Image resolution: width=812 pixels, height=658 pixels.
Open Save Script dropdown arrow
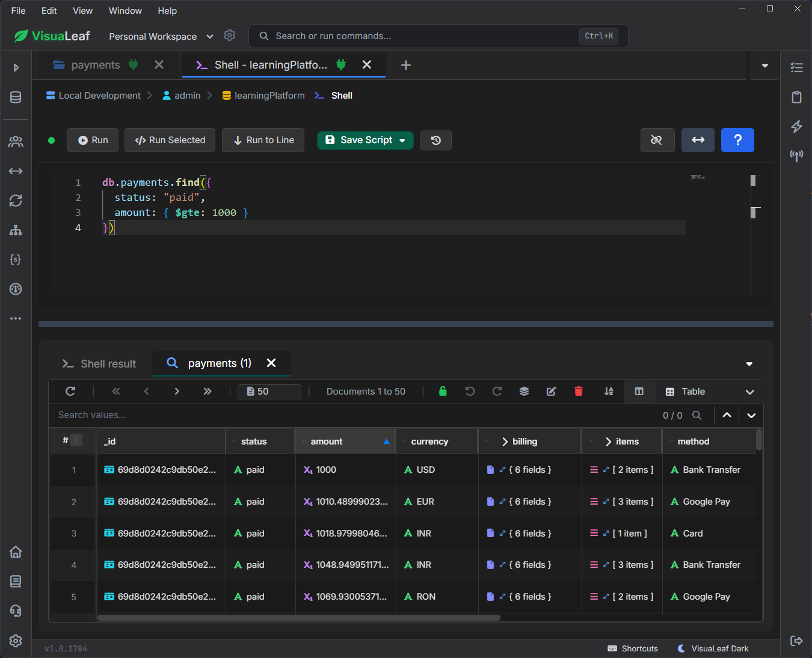coord(402,140)
